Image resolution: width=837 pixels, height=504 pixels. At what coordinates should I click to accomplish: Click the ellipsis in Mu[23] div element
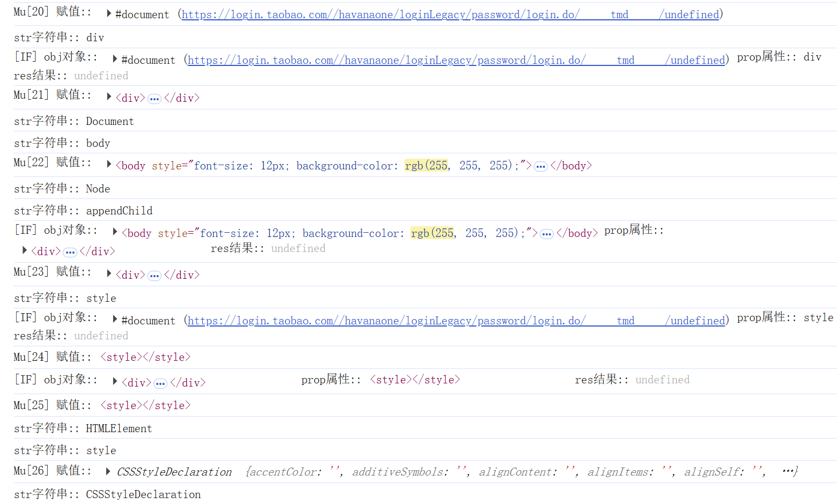click(155, 276)
